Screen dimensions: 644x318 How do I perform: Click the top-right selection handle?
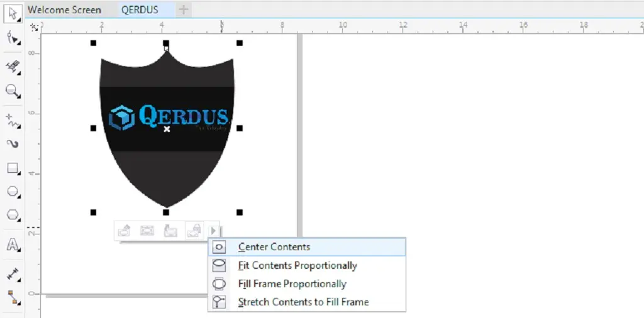pos(240,43)
